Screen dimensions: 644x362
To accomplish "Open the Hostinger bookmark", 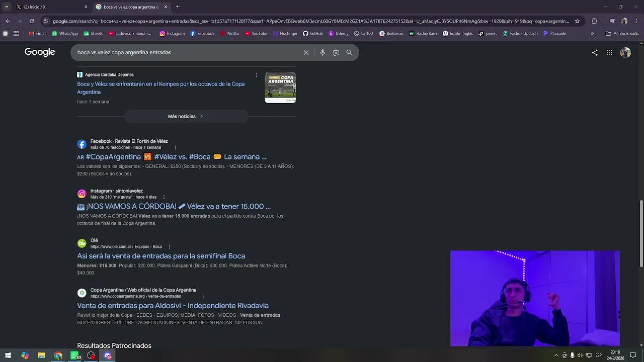I will 285,34.
